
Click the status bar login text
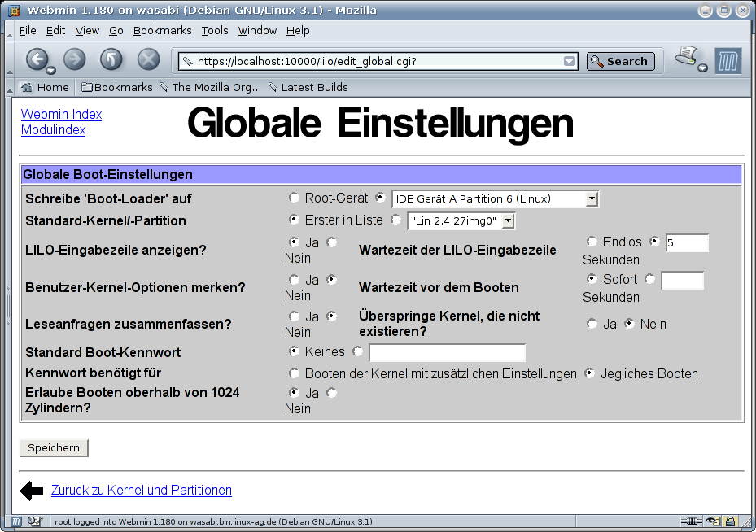tap(213, 521)
